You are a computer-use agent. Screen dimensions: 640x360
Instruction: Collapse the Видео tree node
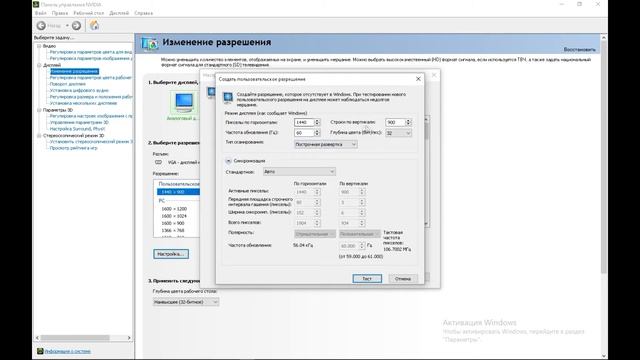39,46
